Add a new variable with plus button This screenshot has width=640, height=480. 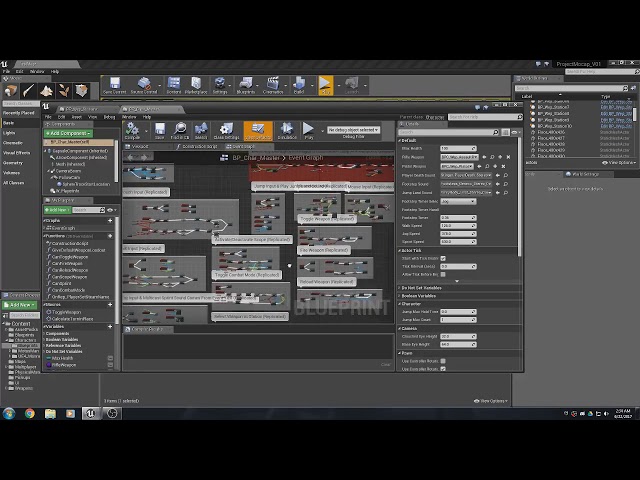[110, 327]
